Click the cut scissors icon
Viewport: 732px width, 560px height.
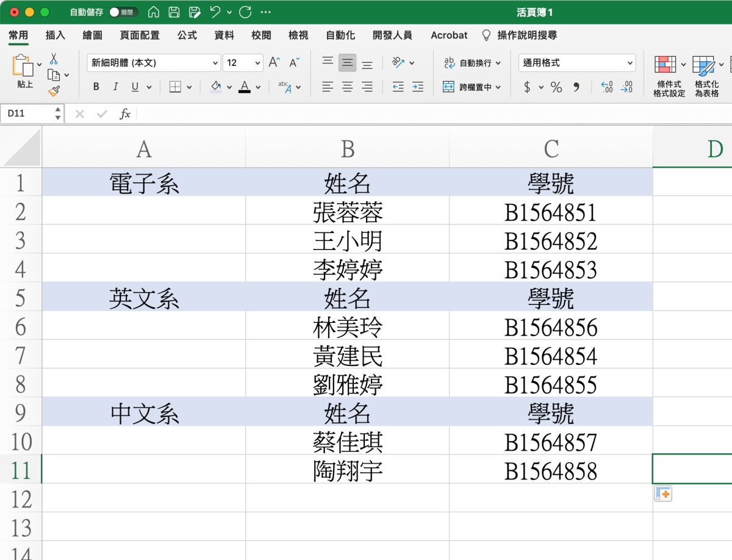click(54, 59)
